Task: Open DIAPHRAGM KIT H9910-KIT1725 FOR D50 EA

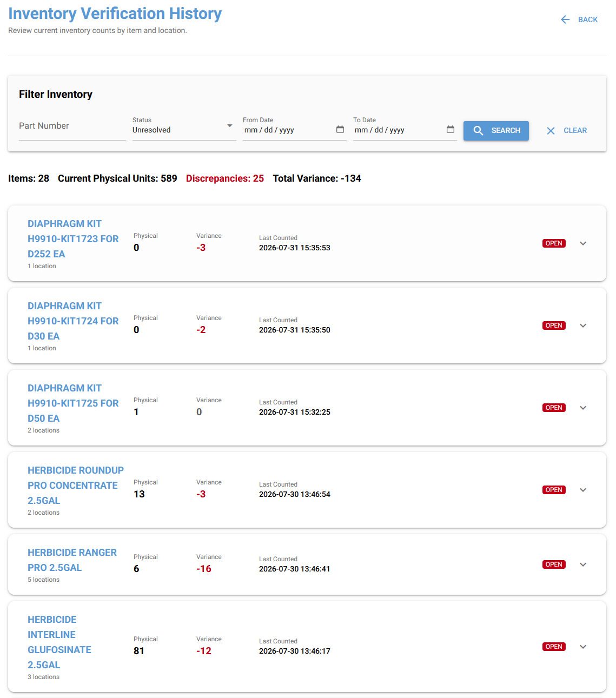Action: [x=73, y=403]
